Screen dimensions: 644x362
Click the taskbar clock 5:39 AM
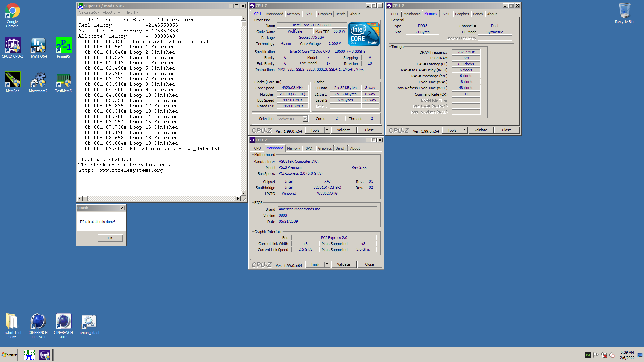coord(627,352)
